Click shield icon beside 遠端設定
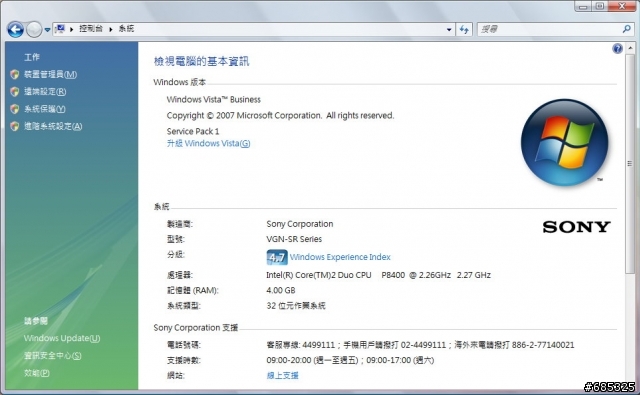Viewport: 640px width, 395px height. [x=15, y=91]
